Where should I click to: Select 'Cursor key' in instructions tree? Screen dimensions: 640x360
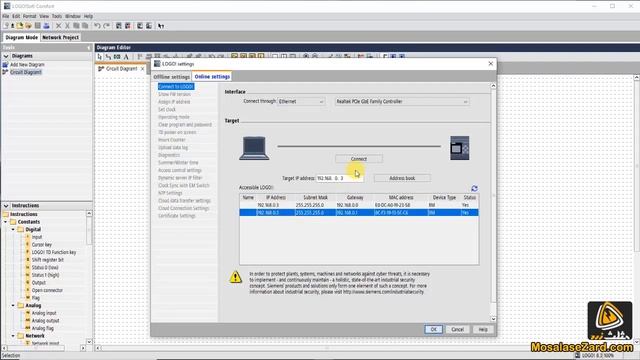42,244
